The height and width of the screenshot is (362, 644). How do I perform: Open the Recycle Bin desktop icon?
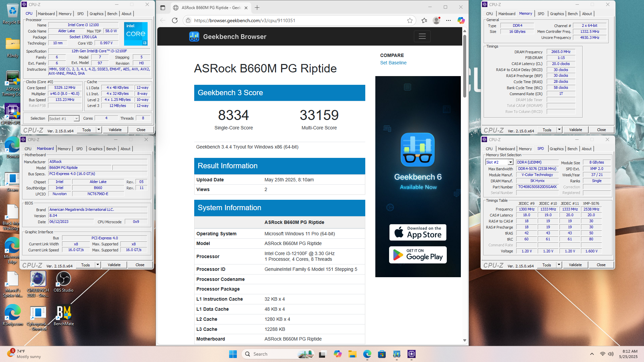coord(12,14)
